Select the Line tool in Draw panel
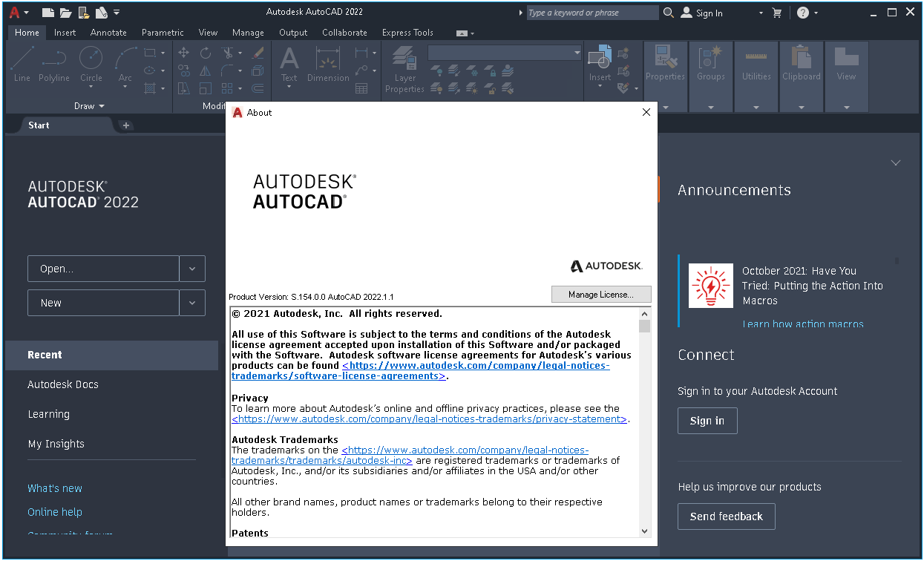The image size is (924, 561). (22, 64)
